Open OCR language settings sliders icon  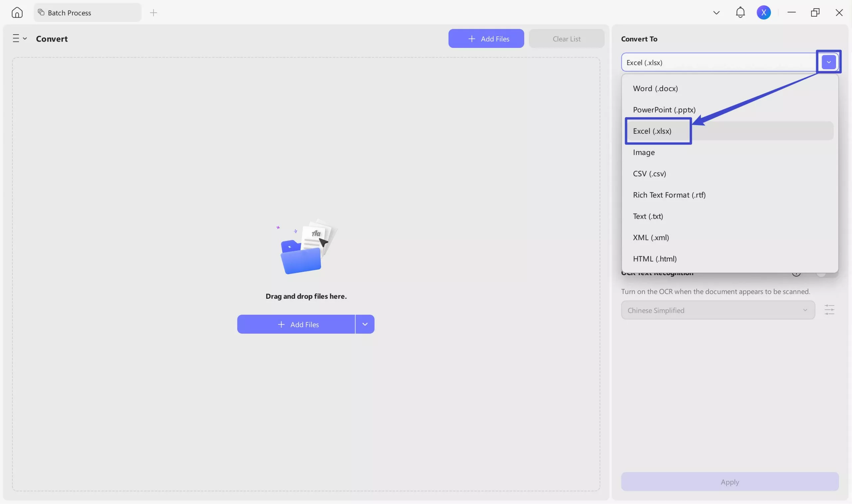(x=829, y=310)
